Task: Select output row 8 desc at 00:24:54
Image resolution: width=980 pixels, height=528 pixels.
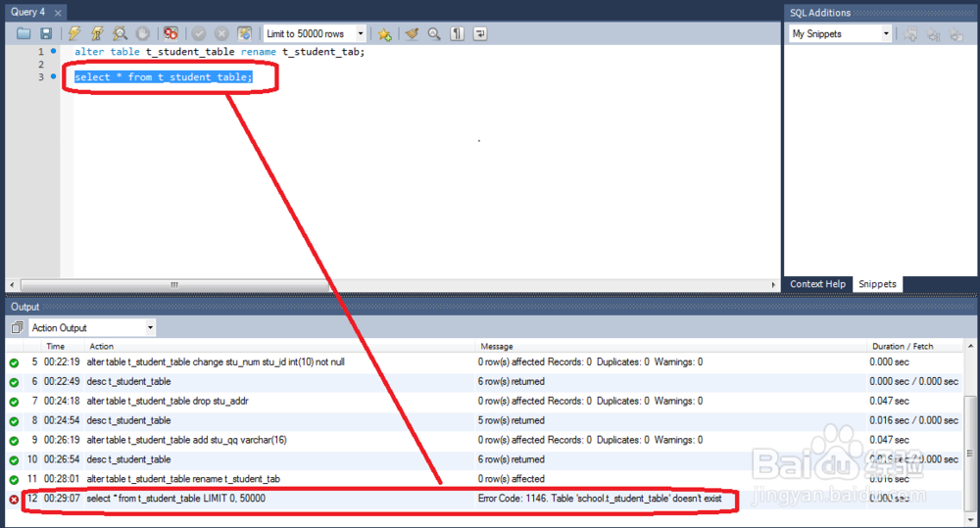Action: 484,420
